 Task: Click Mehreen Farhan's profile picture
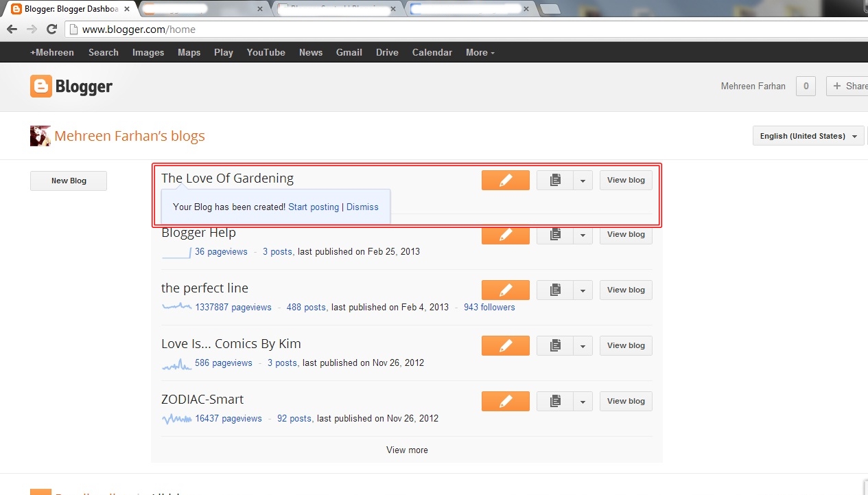coord(40,136)
